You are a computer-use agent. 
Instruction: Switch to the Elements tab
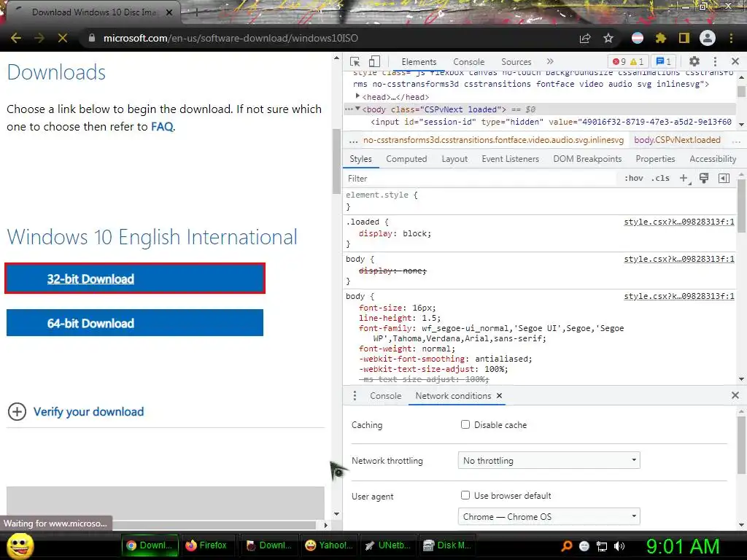419,62
